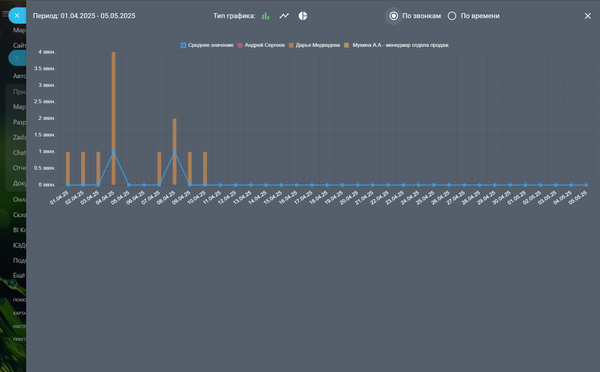This screenshot has width=600, height=372.
Task: Click the '2 звон.' y-axis label
Action: tap(47, 118)
